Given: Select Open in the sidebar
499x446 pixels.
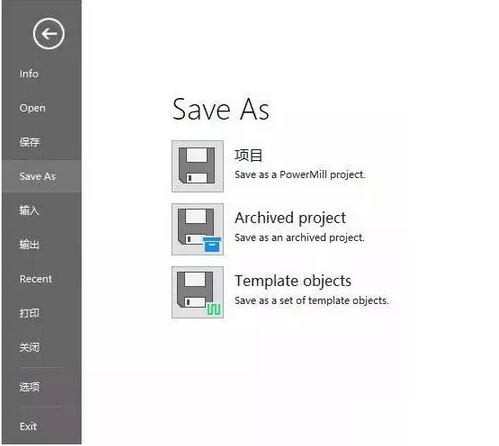Looking at the screenshot, I should click(x=32, y=108).
